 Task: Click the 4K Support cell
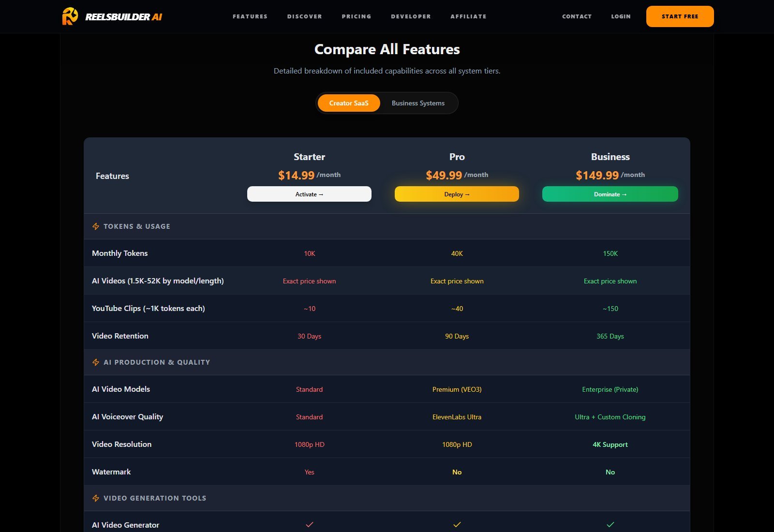click(610, 444)
